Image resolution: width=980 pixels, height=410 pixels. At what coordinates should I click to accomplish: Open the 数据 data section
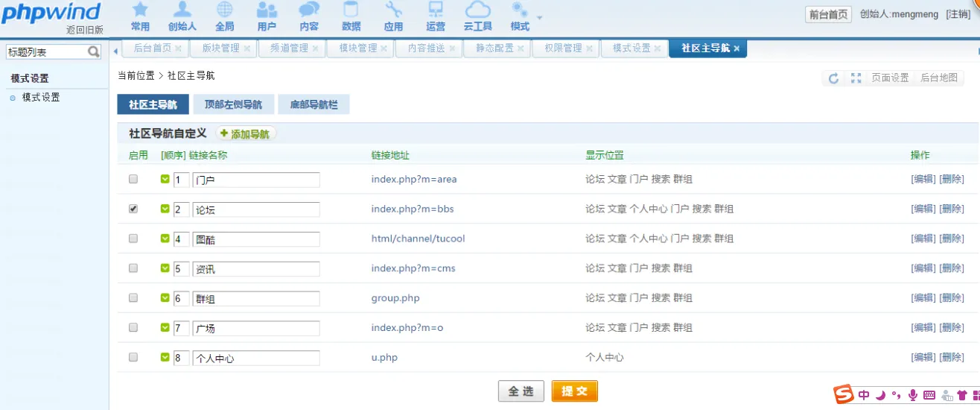point(351,17)
